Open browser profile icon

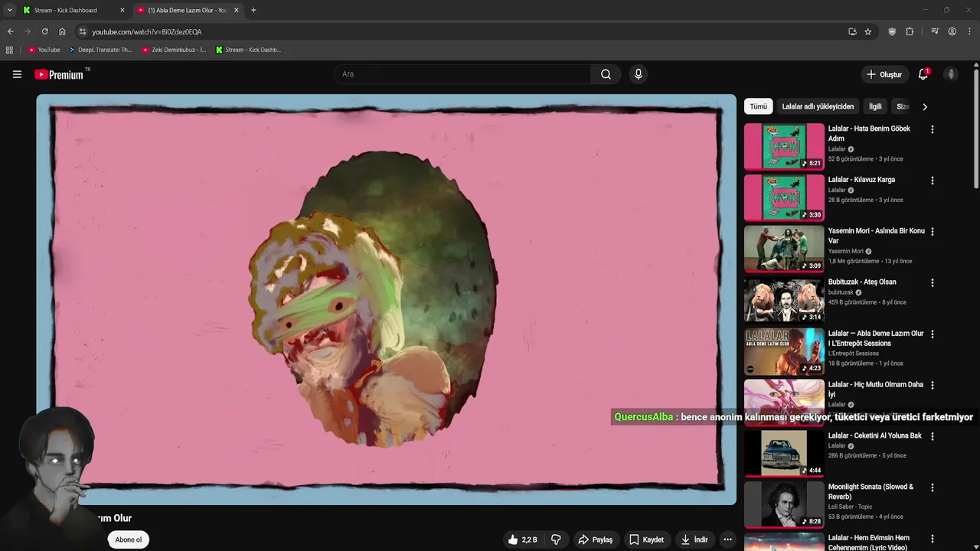click(x=952, y=31)
